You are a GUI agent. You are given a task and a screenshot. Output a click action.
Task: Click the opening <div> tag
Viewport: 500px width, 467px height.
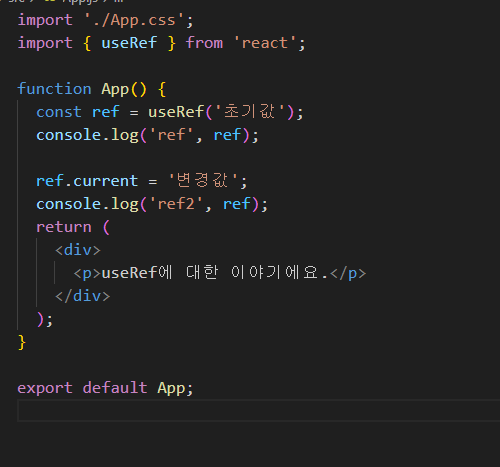click(x=78, y=250)
